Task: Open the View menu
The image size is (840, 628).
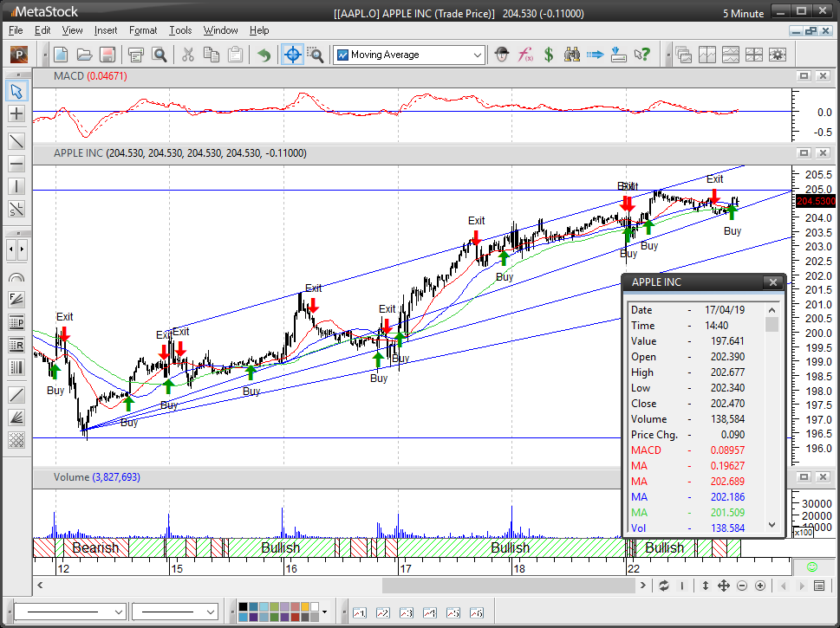Action: tap(72, 30)
